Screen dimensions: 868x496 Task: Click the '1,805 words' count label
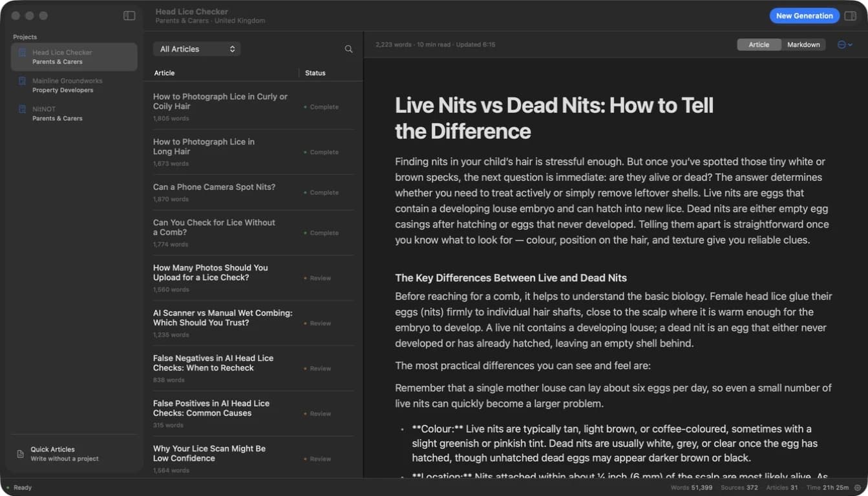[171, 119]
